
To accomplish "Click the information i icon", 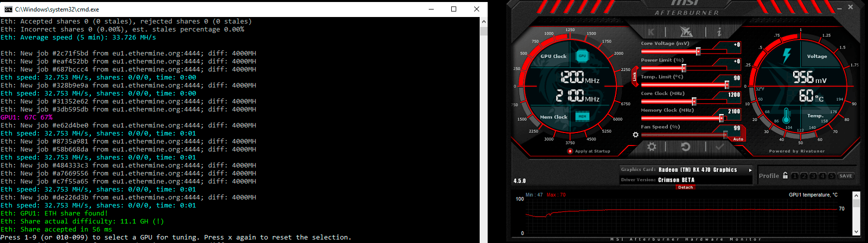I will [x=719, y=32].
